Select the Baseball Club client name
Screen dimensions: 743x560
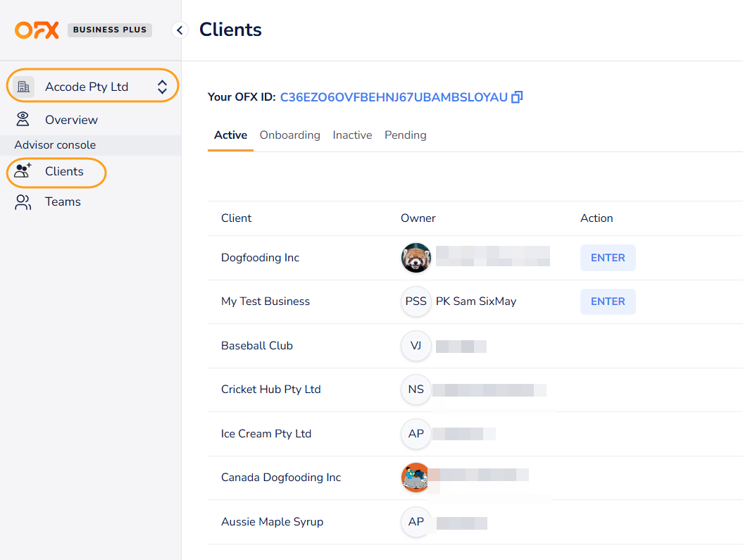point(257,346)
